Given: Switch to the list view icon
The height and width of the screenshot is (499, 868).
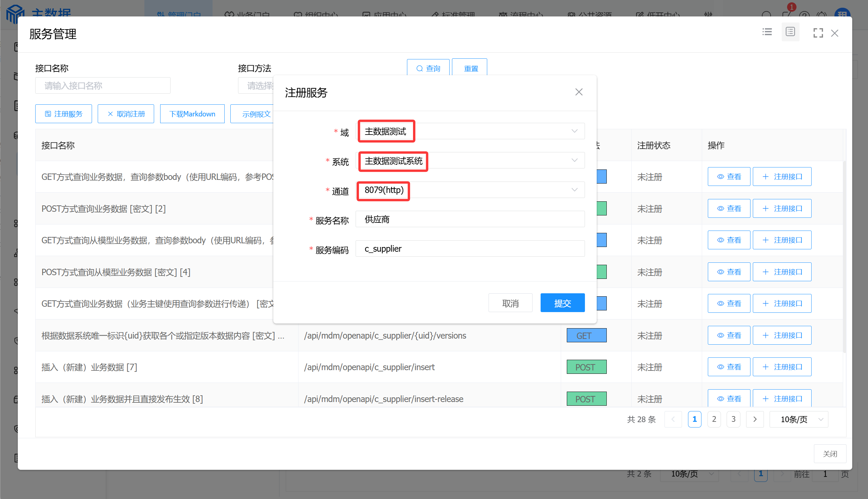Looking at the screenshot, I should (767, 32).
